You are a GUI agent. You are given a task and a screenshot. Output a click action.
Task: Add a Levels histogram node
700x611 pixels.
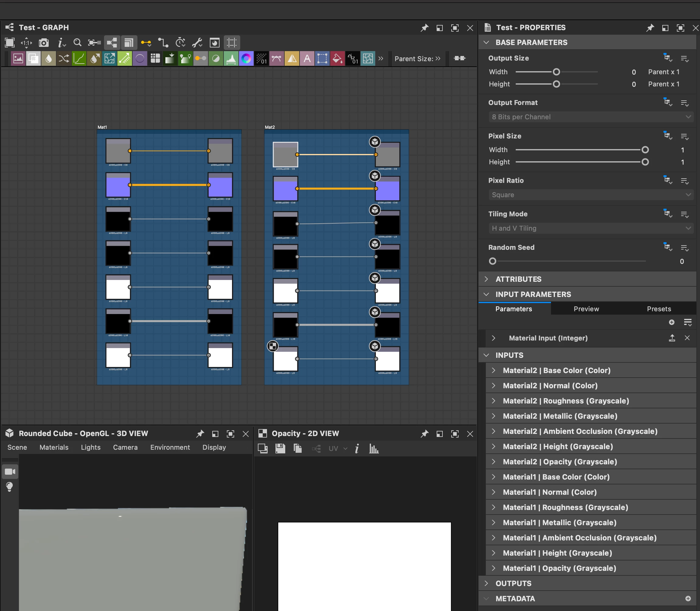tap(231, 59)
